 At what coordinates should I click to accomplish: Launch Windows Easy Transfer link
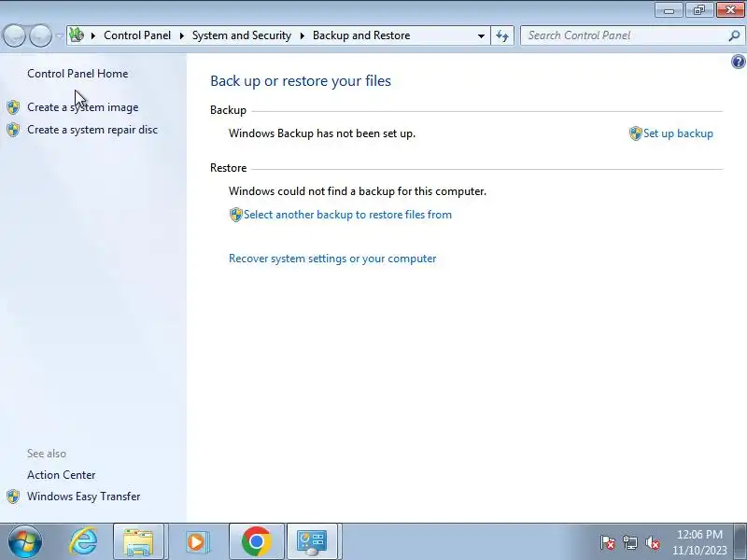(84, 497)
